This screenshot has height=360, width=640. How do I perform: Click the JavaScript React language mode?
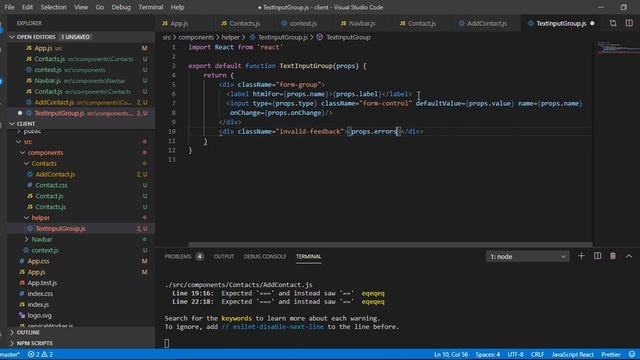573,355
